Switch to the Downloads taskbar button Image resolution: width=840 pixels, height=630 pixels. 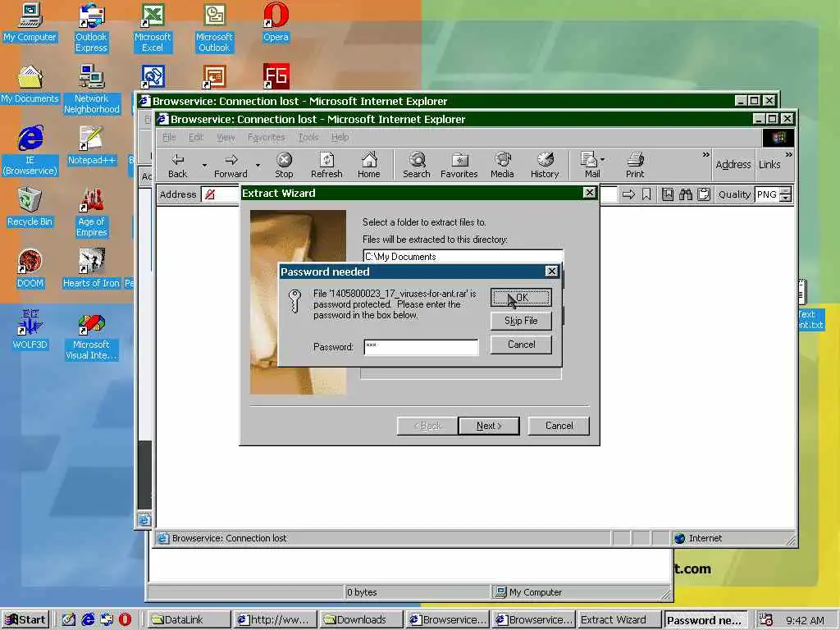pos(361,619)
